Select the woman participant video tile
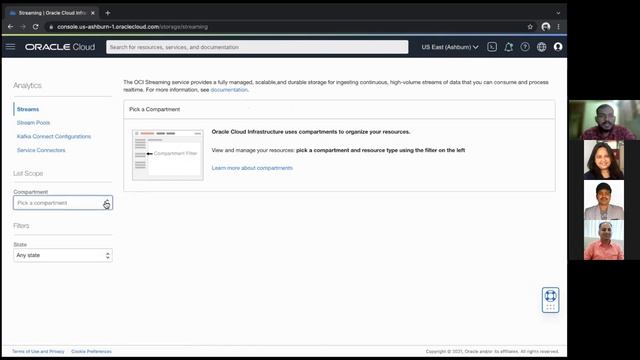640x360 pixels. click(x=604, y=160)
